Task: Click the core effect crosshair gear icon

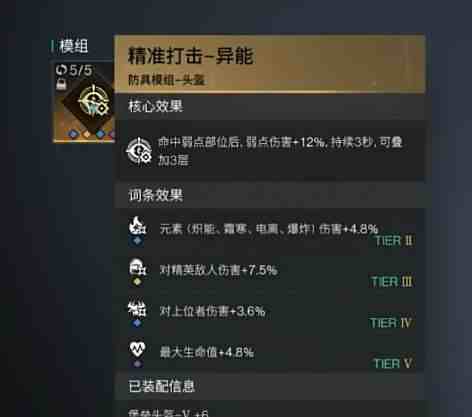Action: (139, 151)
